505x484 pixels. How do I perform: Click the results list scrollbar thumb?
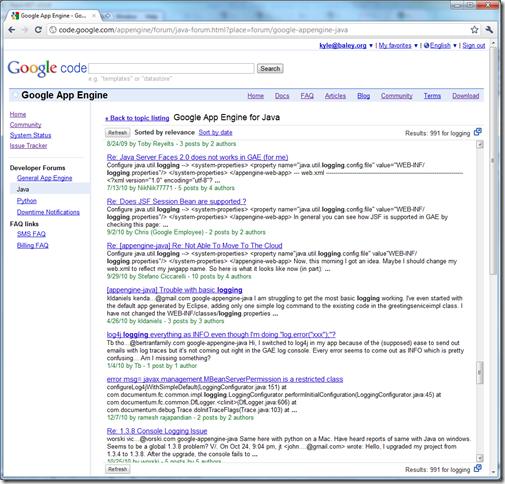[x=480, y=372]
